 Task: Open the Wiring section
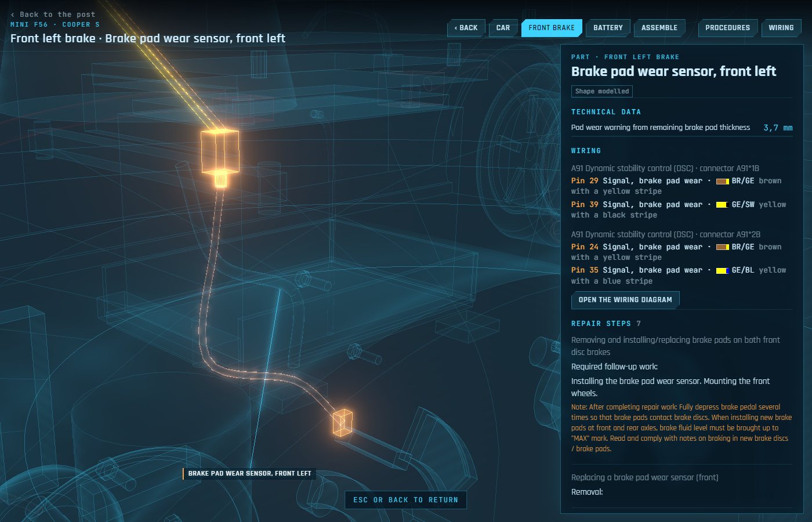(781, 28)
